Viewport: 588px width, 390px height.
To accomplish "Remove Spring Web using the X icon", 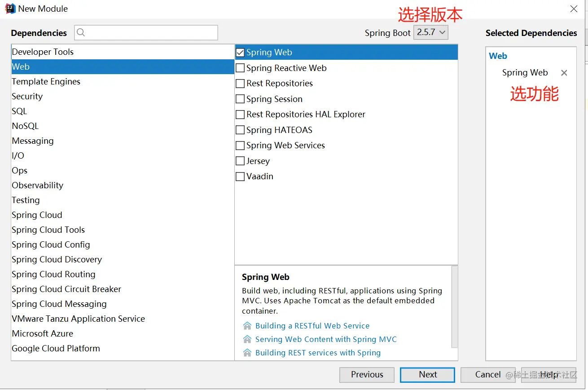I will pyautogui.click(x=564, y=73).
